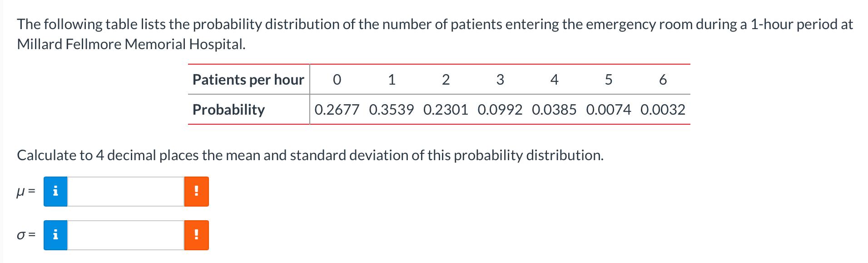Viewport: 868px width, 263px height.
Task: Select the σ = label text
Action: tap(25, 235)
